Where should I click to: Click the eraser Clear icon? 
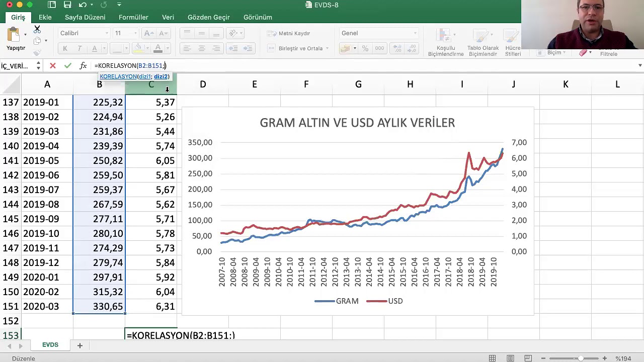click(x=583, y=53)
